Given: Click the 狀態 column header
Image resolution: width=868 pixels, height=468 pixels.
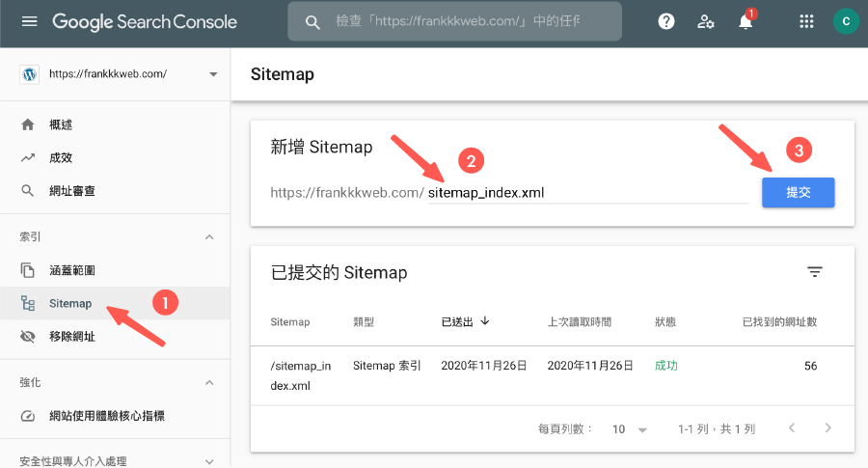Looking at the screenshot, I should point(665,321).
